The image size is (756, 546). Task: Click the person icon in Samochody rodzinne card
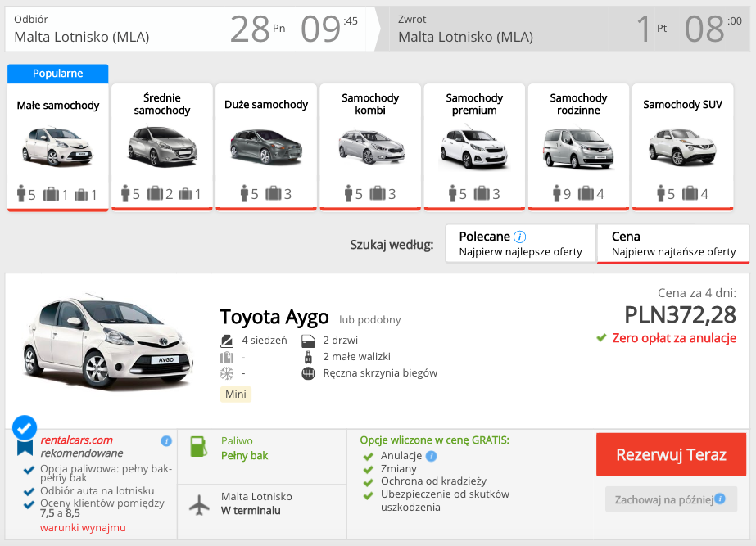click(557, 194)
